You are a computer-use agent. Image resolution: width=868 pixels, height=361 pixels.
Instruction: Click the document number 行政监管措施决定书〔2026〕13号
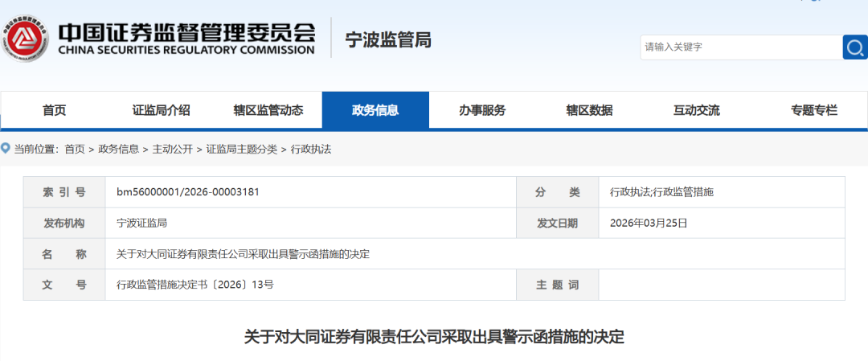click(x=194, y=285)
